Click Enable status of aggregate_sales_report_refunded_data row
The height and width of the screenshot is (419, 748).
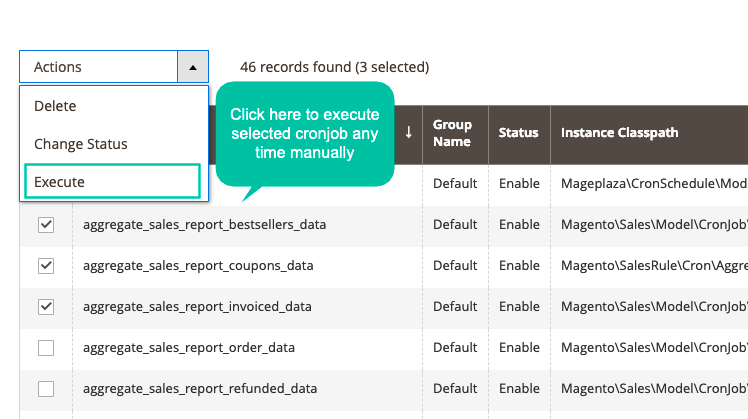click(x=519, y=389)
